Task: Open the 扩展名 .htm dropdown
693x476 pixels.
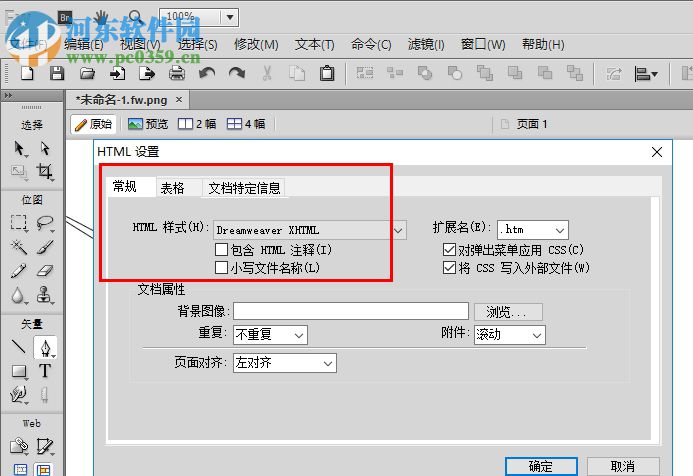Action: (x=533, y=230)
